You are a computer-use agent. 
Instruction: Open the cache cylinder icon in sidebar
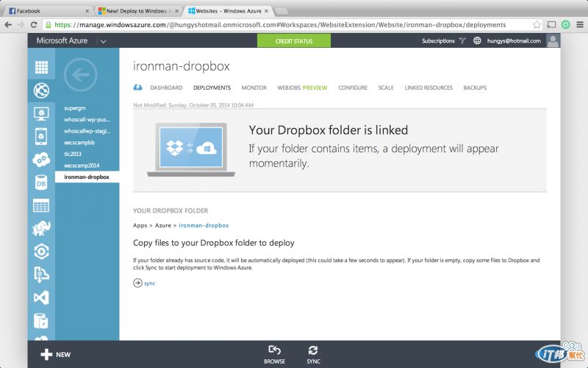coord(41,321)
